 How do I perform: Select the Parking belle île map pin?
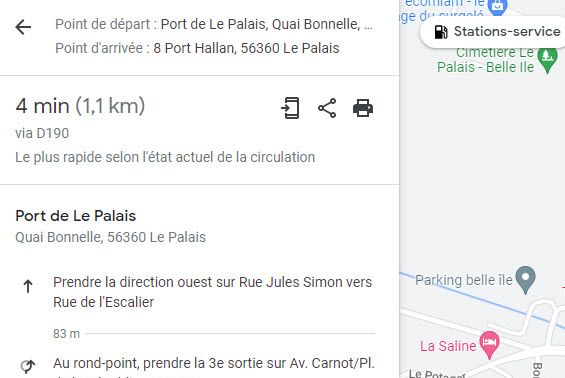coord(525,280)
